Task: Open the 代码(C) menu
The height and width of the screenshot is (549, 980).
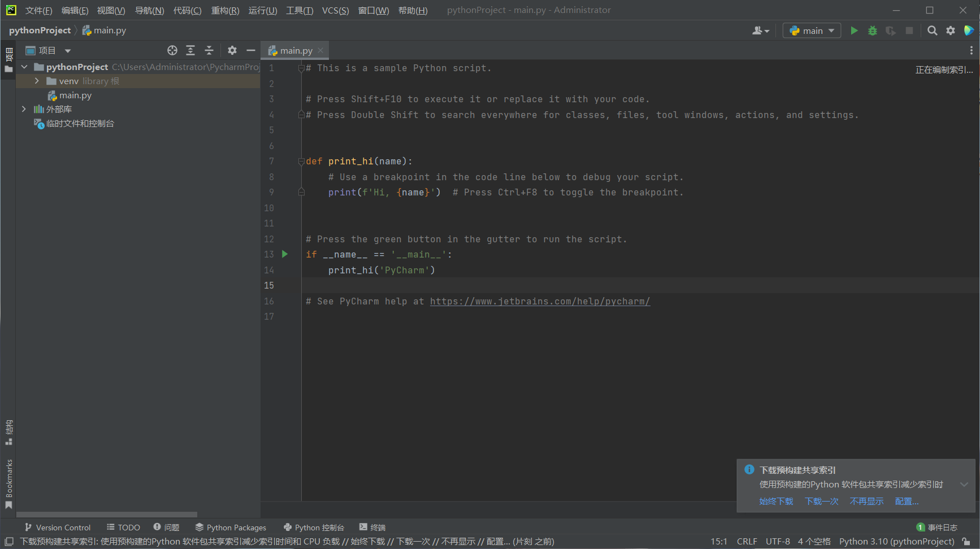Action: tap(187, 10)
